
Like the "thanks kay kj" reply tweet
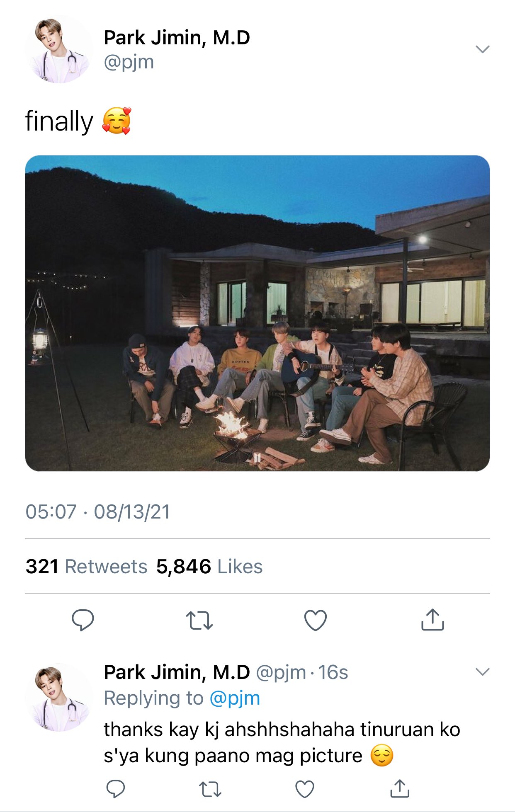point(305,789)
